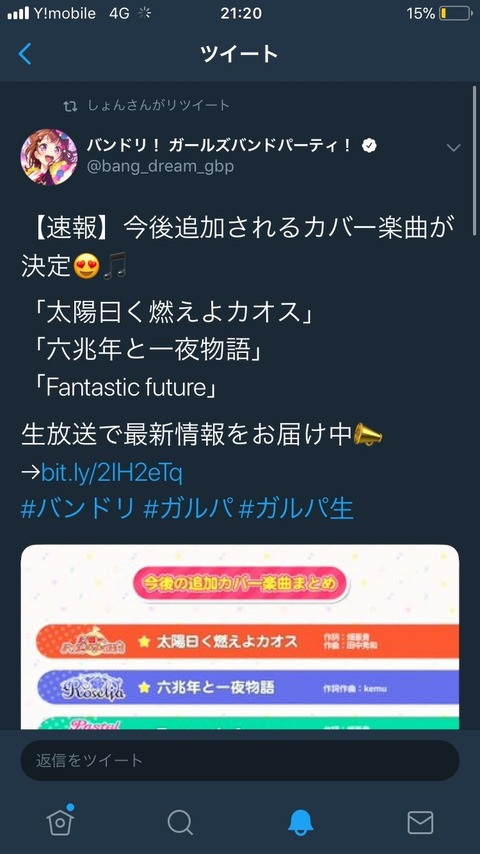Open the Messages envelope tab
Screen dimensions: 480x854
tap(420, 822)
